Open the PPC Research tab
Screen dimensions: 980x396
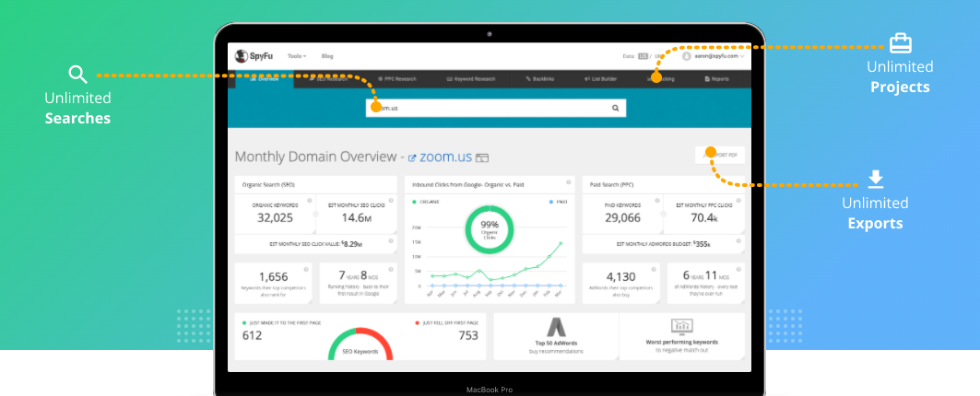[x=396, y=79]
